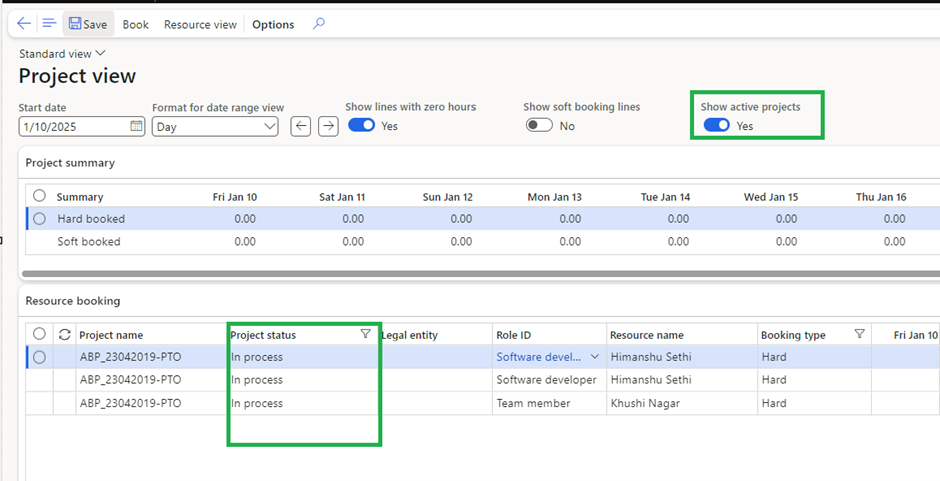Switch to Resource view

[200, 24]
